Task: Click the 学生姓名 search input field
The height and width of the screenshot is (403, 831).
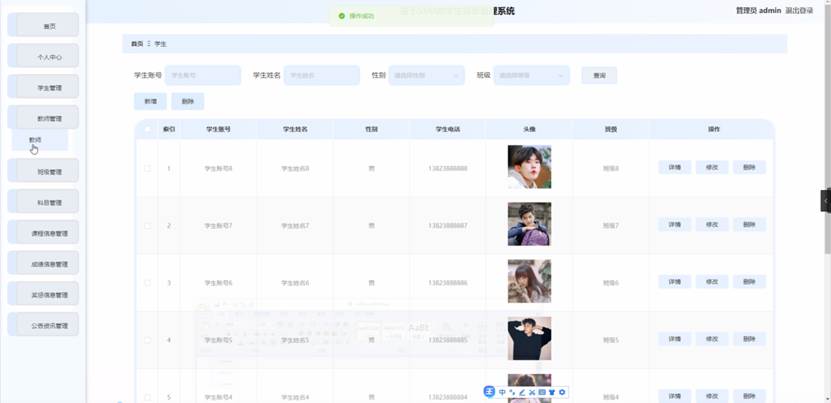Action: coord(322,75)
